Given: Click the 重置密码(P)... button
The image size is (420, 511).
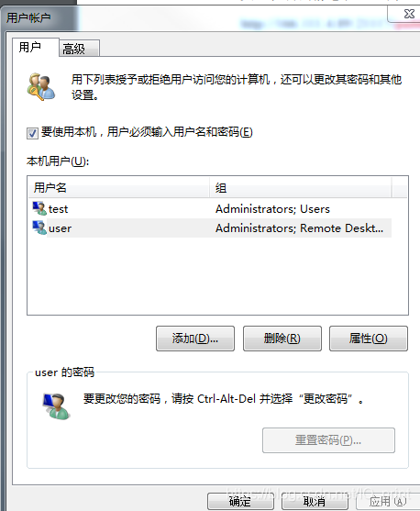Looking at the screenshot, I should tap(328, 440).
